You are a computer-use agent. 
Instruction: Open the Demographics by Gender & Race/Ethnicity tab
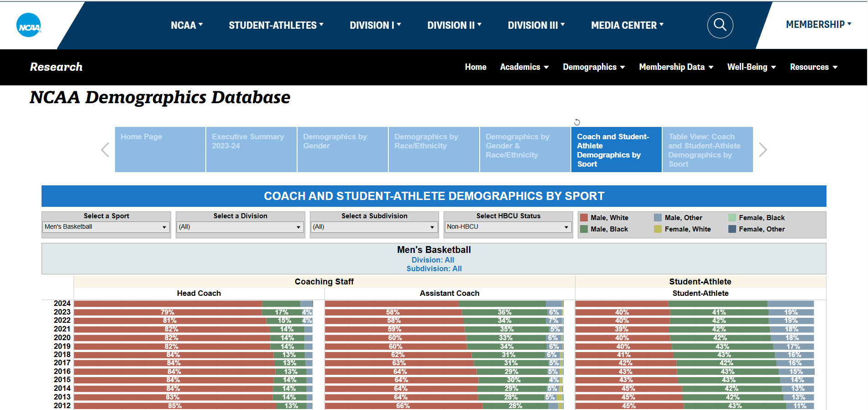(x=525, y=149)
